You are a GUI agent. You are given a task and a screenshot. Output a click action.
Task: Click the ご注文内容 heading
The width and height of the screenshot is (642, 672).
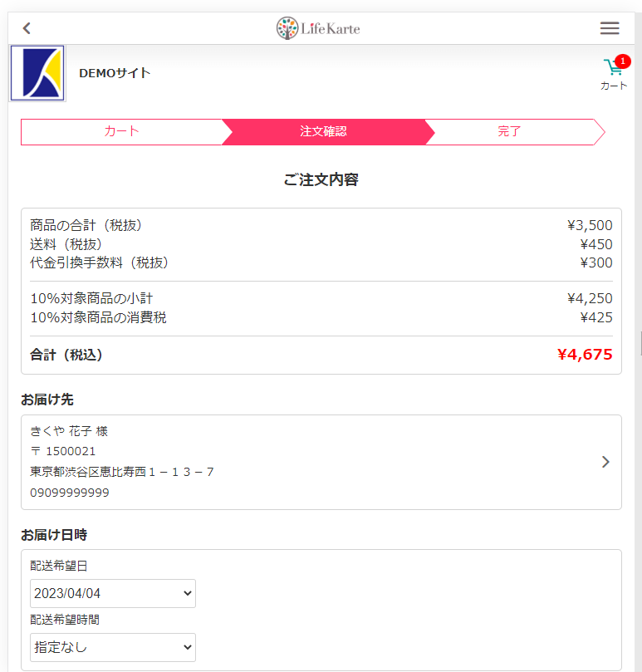click(321, 179)
